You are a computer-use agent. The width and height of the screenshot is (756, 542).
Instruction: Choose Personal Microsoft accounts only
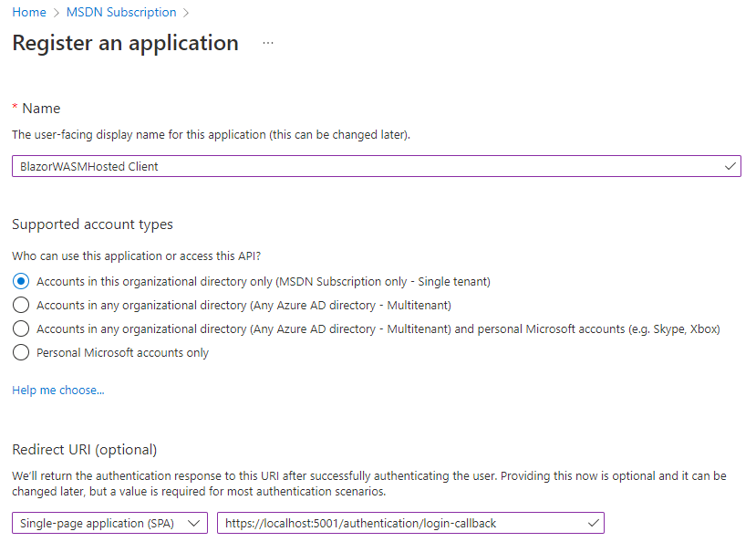click(21, 352)
